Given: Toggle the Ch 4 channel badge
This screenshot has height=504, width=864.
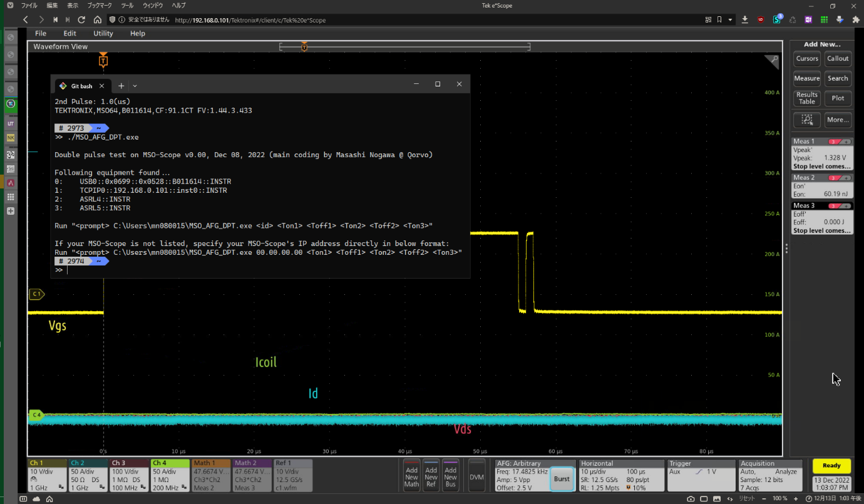Looking at the screenshot, I should click(170, 475).
